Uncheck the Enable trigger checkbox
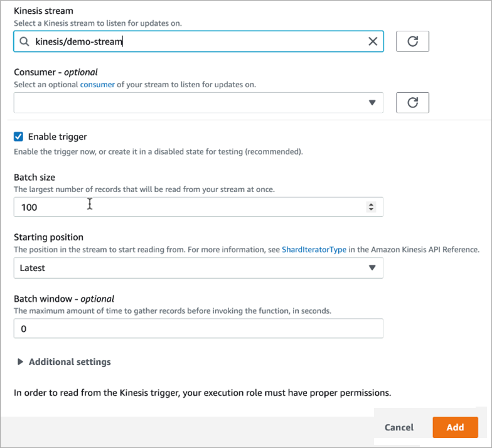 tap(18, 137)
